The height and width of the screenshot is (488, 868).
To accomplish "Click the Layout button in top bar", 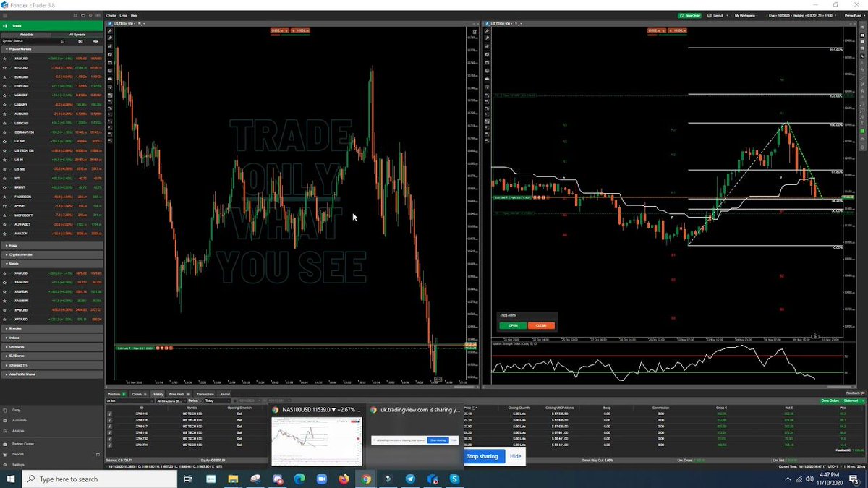I will (715, 15).
